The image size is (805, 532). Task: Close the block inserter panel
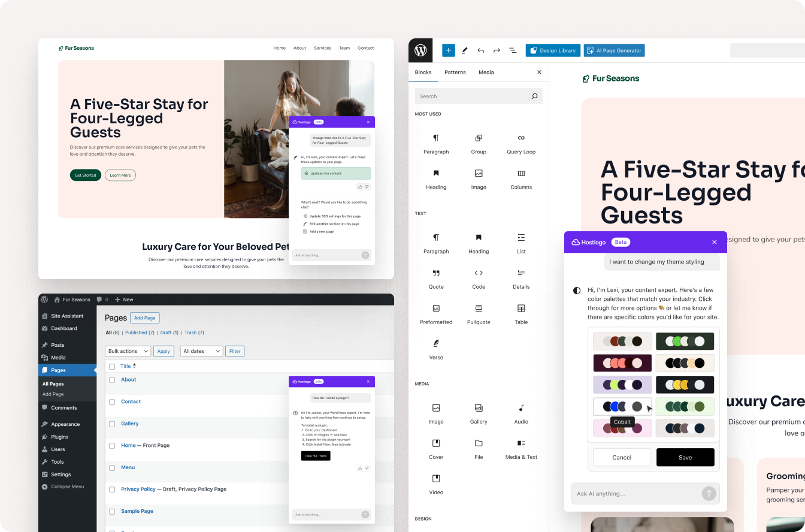point(539,72)
